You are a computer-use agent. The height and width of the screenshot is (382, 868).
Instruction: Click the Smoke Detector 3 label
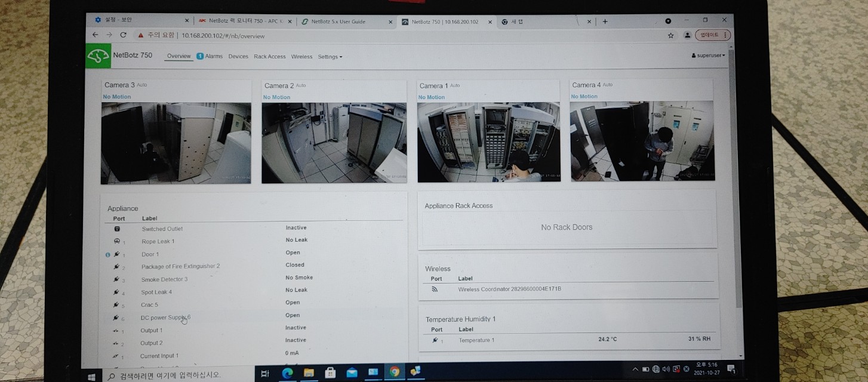click(x=164, y=279)
